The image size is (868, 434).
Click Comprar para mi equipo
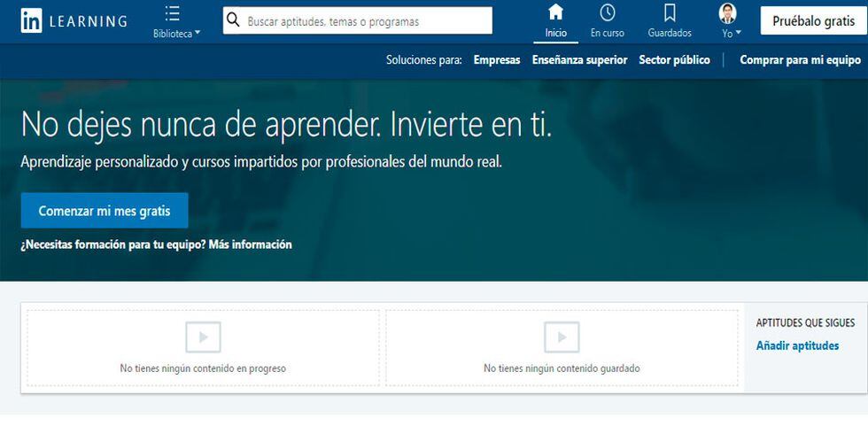(800, 60)
